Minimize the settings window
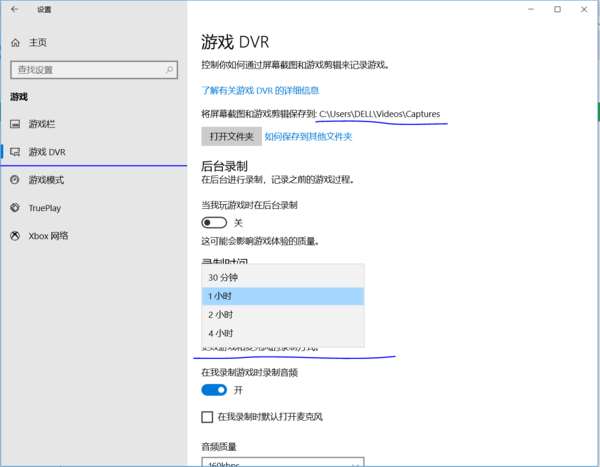 point(531,9)
